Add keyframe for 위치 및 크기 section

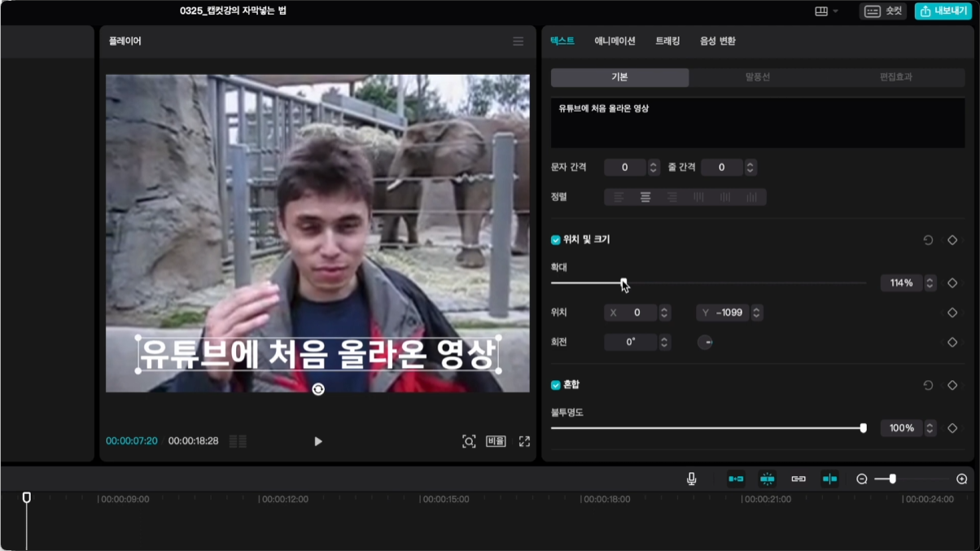click(952, 240)
